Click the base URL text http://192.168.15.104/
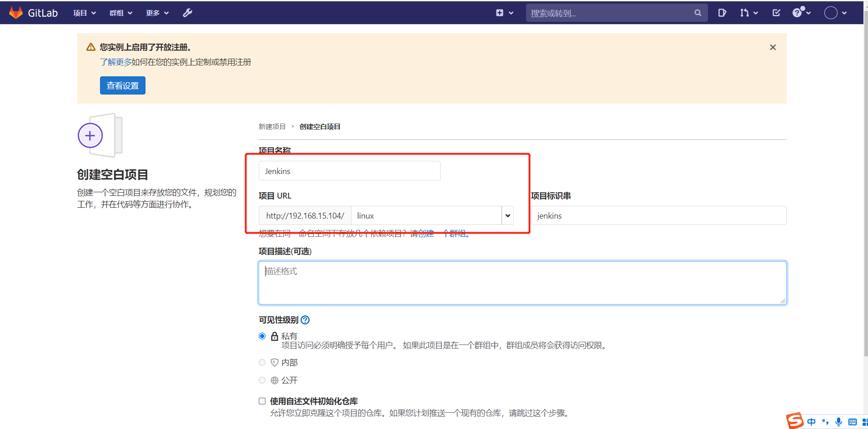This screenshot has width=868, height=429. 305,215
